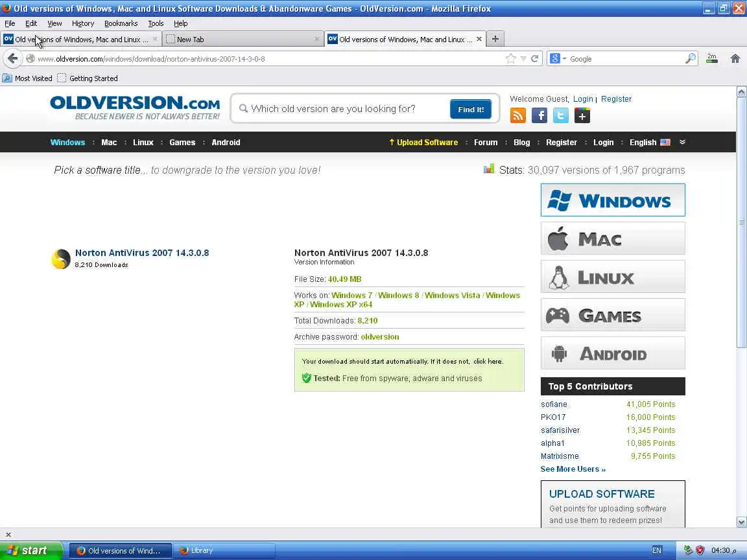This screenshot has height=560, width=747.
Task: Open the Tools menu
Action: tap(156, 23)
